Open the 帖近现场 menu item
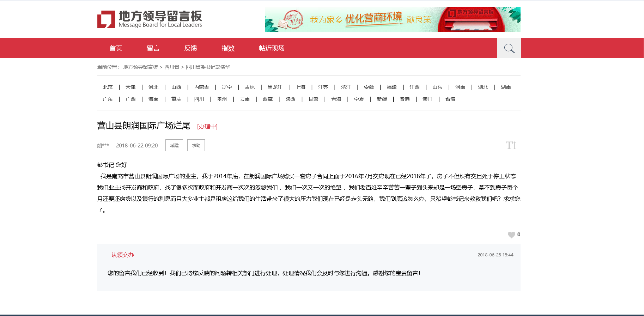The height and width of the screenshot is (316, 644). click(x=272, y=48)
